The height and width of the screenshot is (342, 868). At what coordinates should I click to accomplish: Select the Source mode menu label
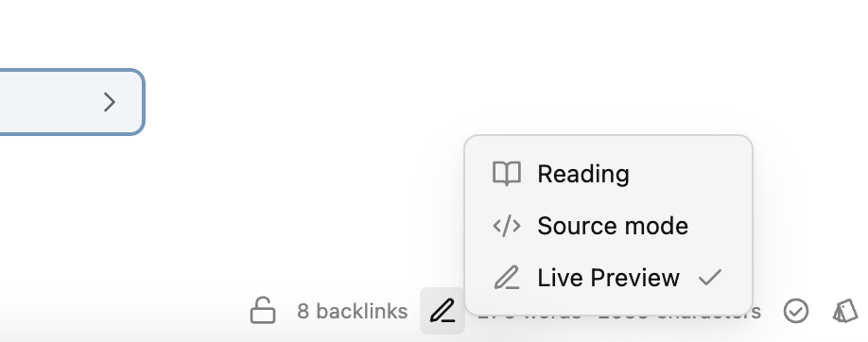(x=613, y=226)
